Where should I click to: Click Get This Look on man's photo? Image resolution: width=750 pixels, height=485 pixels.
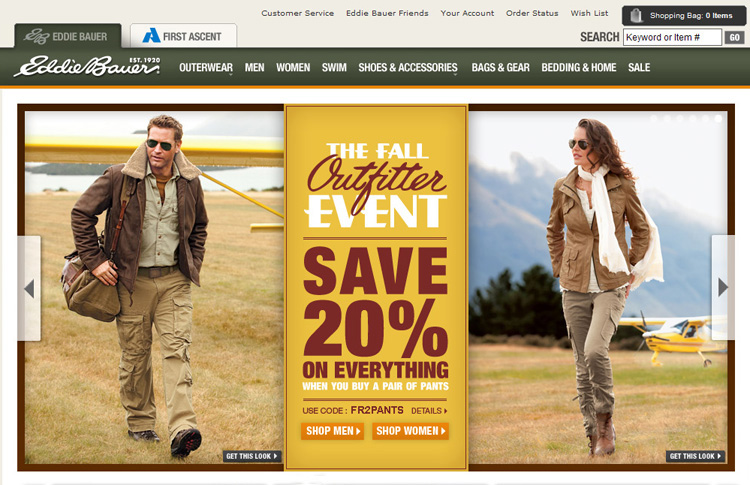pyautogui.click(x=252, y=456)
